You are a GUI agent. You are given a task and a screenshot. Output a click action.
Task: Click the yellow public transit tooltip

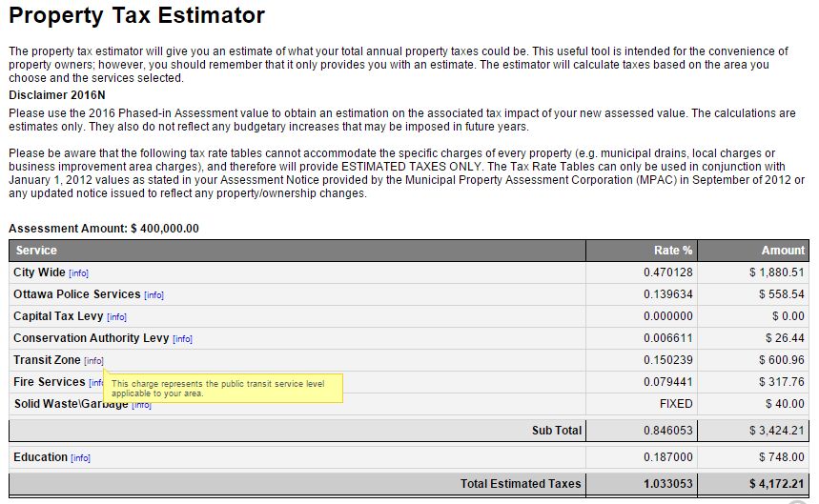pos(224,388)
